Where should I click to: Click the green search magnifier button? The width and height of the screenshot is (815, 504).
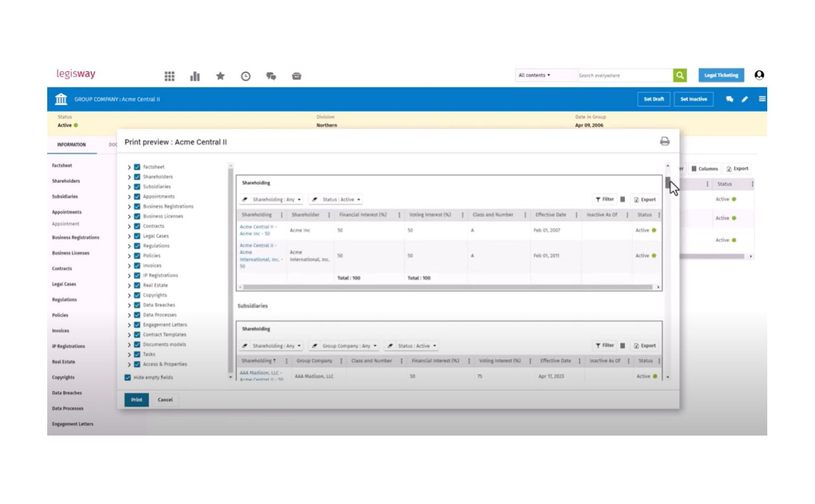coord(680,75)
